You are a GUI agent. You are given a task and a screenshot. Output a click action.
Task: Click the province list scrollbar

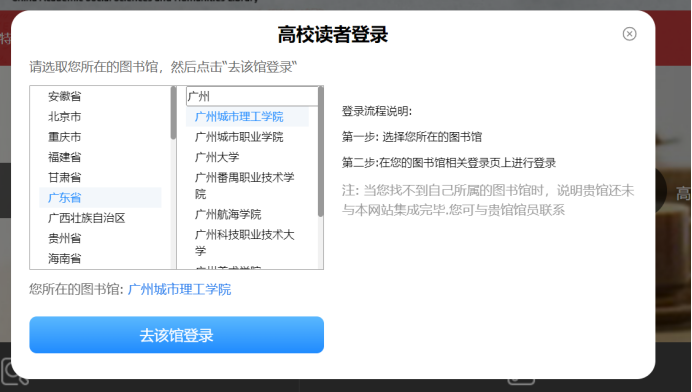pos(173,177)
